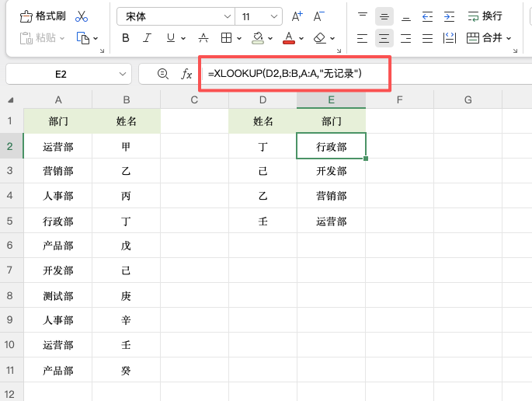Apply fill color bucket icon
The image size is (532, 401).
tap(258, 38)
